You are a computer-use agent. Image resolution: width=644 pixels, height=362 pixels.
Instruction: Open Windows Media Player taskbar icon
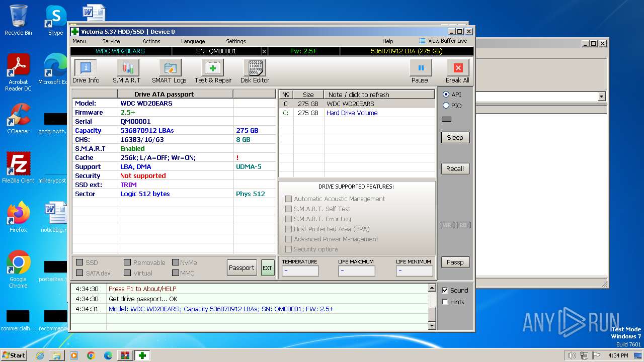pos(74,355)
